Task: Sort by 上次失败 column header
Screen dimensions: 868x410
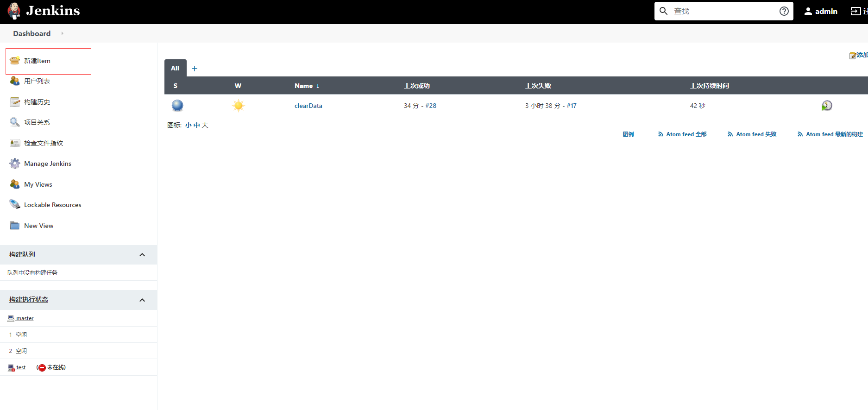Action: 538,86
